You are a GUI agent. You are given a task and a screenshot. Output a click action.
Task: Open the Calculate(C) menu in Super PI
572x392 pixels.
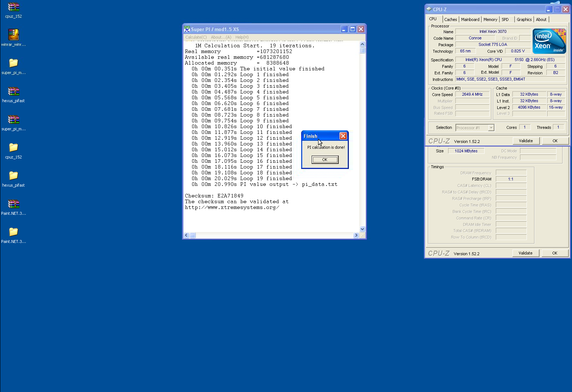click(196, 37)
